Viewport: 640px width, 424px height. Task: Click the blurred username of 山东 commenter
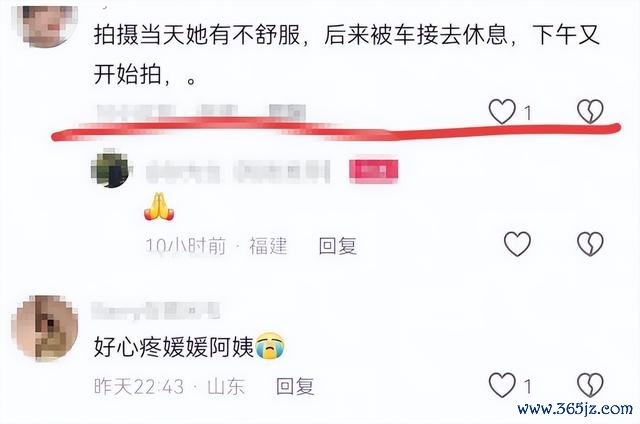click(x=156, y=311)
